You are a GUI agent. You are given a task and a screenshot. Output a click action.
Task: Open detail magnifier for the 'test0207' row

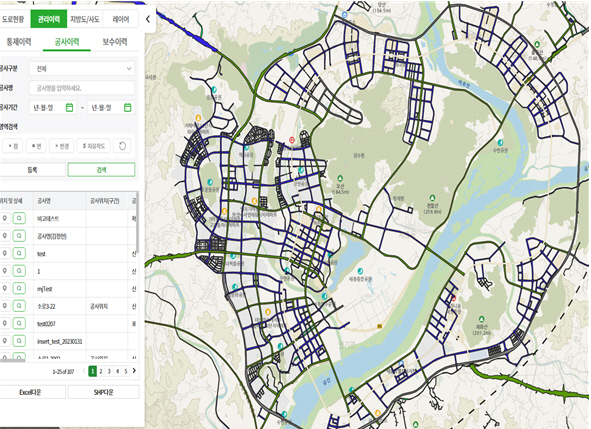(x=19, y=323)
